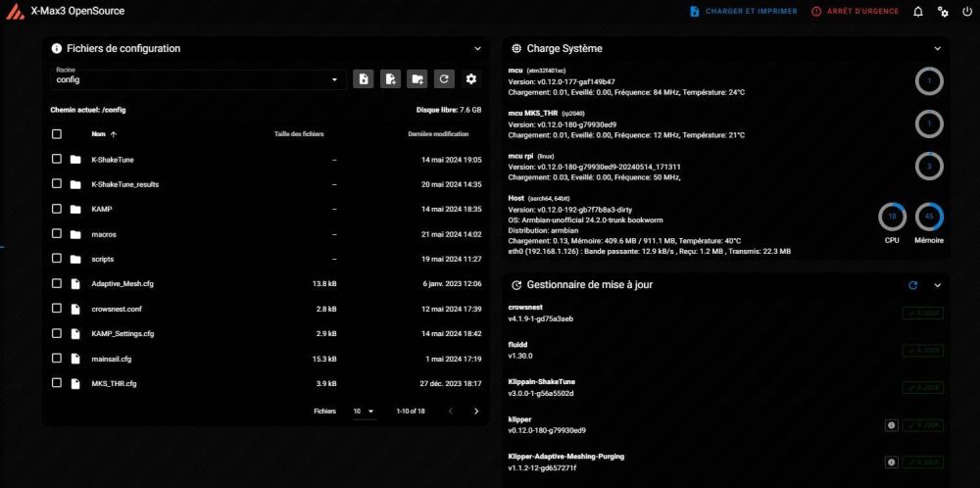The image size is (980, 488).
Task: Check the K-ShakeTune_results folder checkbox
Action: (x=57, y=183)
